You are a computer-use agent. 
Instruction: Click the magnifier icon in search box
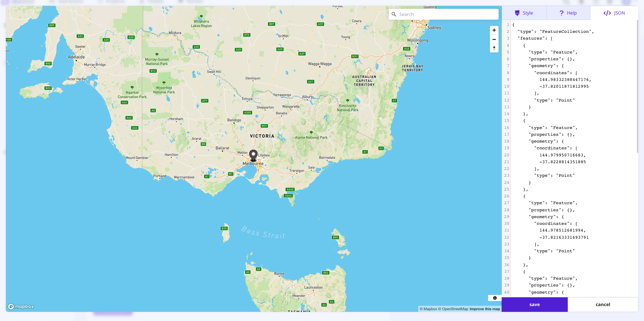(x=394, y=14)
